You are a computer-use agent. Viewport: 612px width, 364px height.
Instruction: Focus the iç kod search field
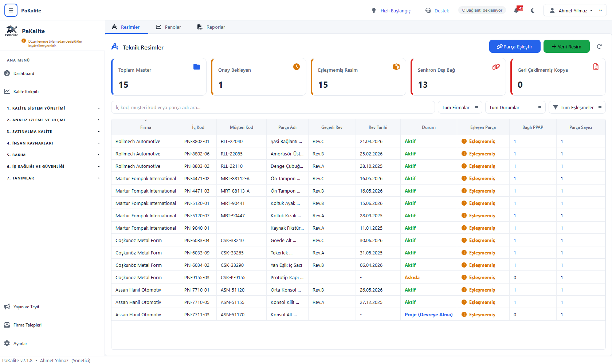(273, 107)
